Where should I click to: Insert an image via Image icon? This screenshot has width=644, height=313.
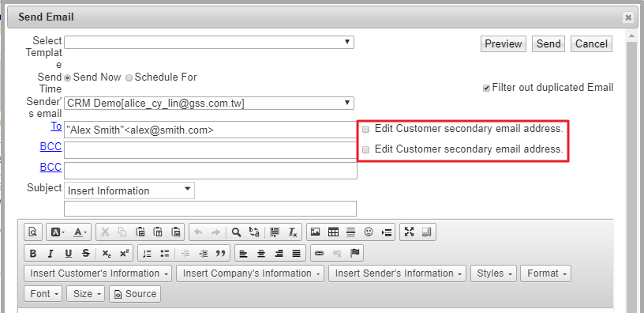[x=315, y=232]
